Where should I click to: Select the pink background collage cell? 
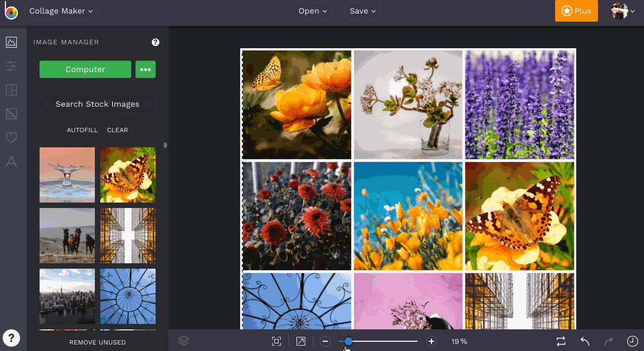408,301
